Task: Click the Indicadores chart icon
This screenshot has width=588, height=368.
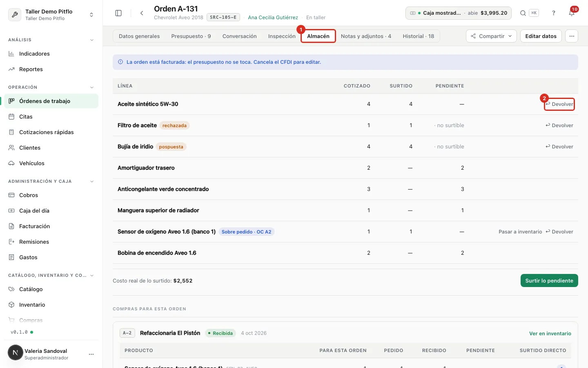Action: pos(11,54)
